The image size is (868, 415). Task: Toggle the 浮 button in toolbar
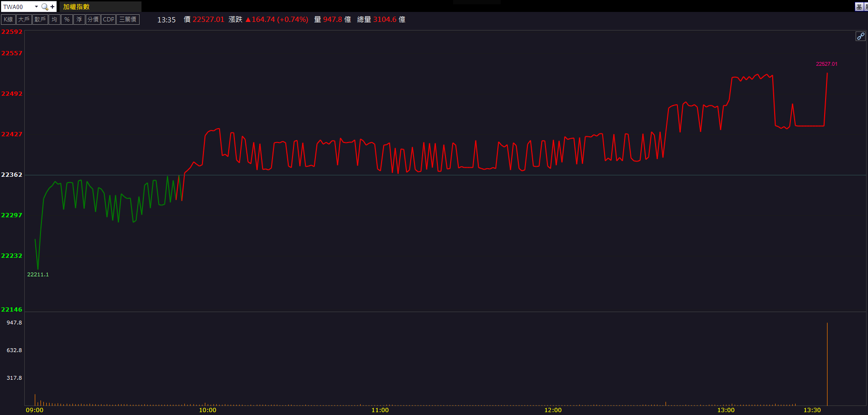coord(79,20)
